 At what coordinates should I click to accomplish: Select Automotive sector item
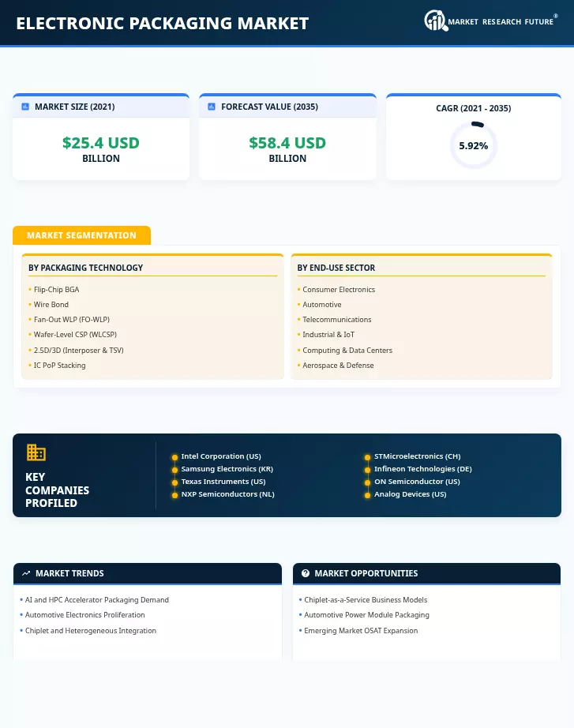pyautogui.click(x=322, y=305)
